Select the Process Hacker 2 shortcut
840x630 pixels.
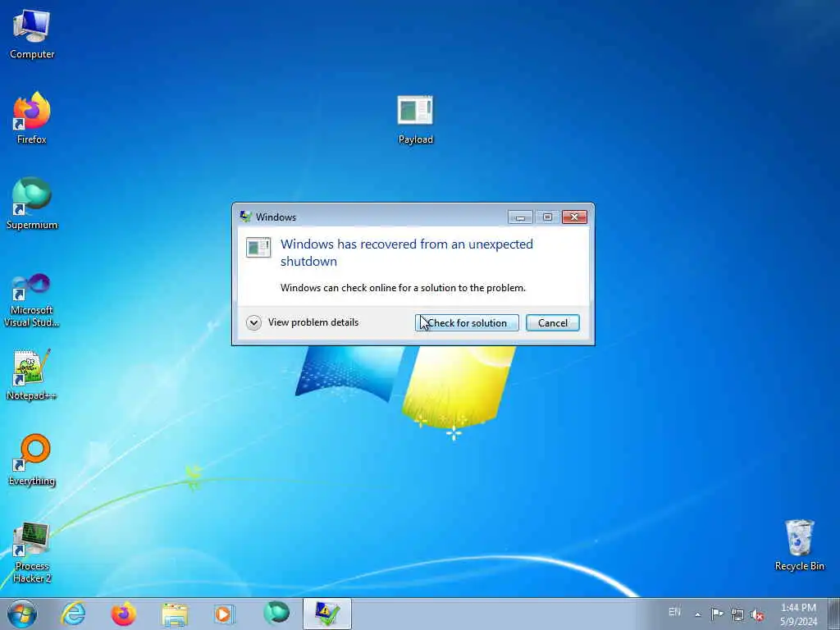click(x=32, y=552)
